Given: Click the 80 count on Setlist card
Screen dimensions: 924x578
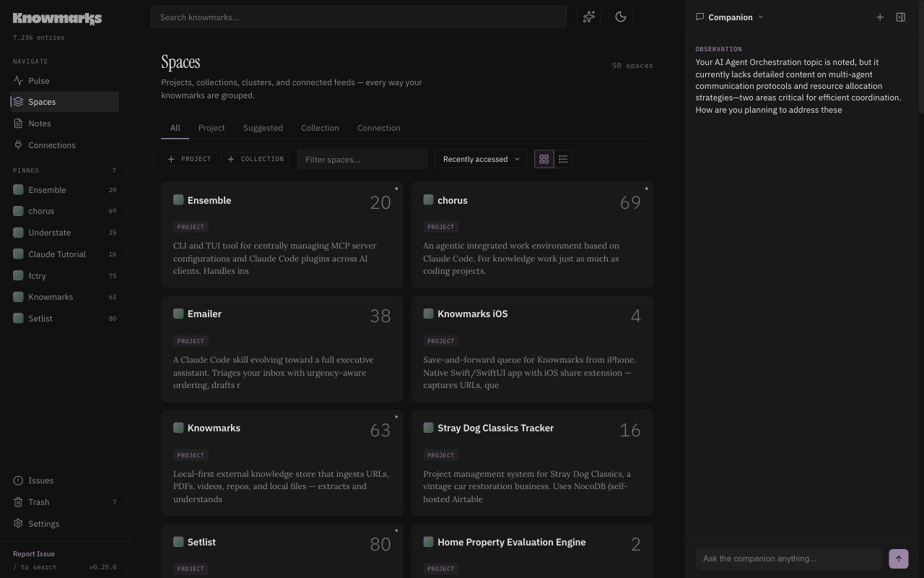Looking at the screenshot, I should 380,544.
